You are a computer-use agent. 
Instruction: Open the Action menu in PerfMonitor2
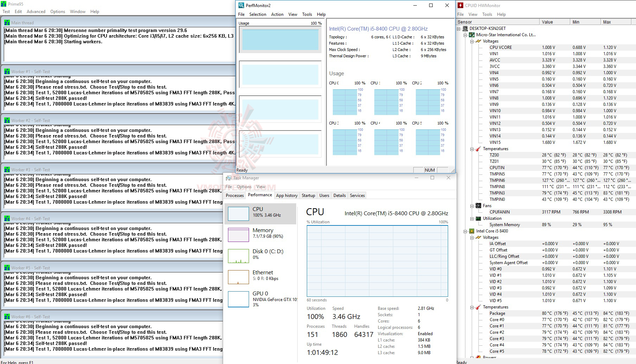click(x=277, y=14)
